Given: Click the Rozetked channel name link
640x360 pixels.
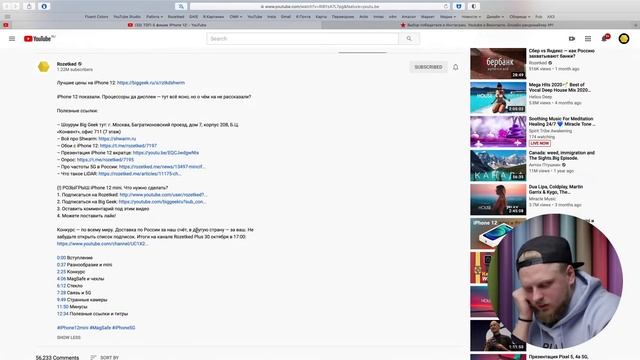Looking at the screenshot, I should coord(67,64).
